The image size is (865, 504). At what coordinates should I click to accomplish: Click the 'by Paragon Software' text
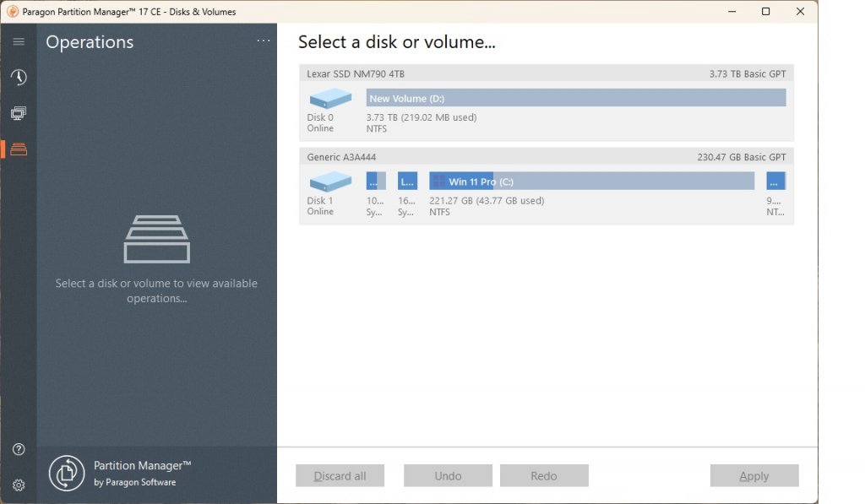point(134,482)
